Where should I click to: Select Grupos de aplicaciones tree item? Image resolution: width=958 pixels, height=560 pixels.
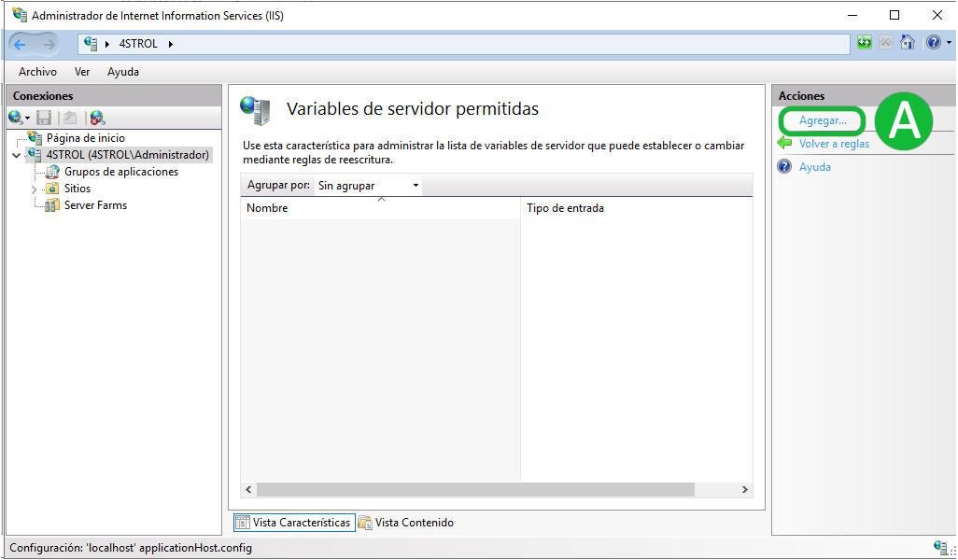pos(121,172)
